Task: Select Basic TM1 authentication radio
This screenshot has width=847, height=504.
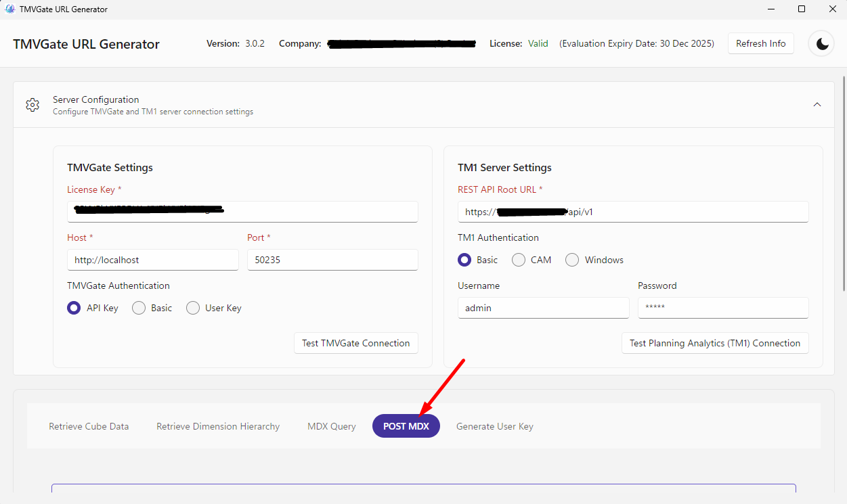Action: (464, 260)
